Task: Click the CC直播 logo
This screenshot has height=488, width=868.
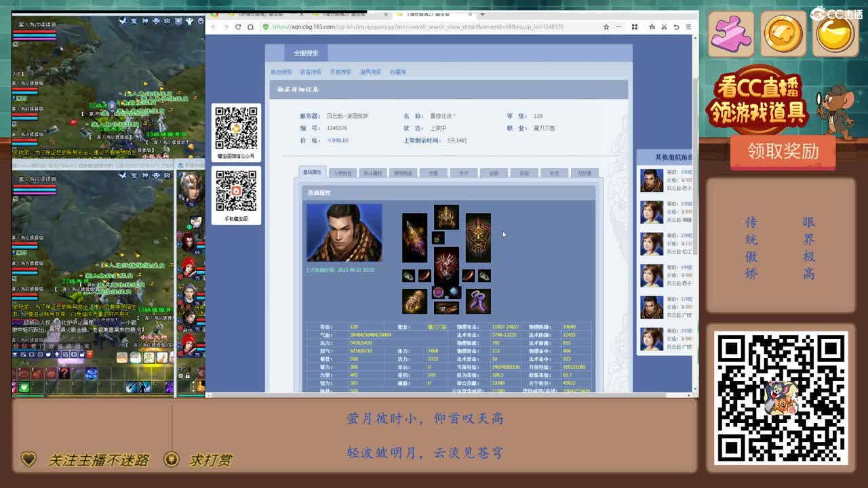Action: pos(836,14)
